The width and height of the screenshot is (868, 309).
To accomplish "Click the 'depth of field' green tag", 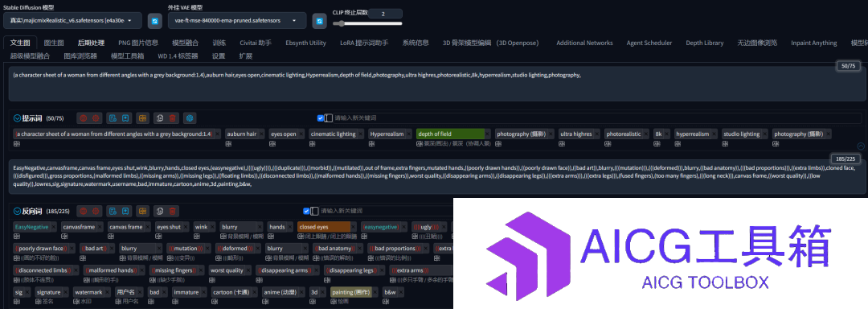I will (x=450, y=134).
